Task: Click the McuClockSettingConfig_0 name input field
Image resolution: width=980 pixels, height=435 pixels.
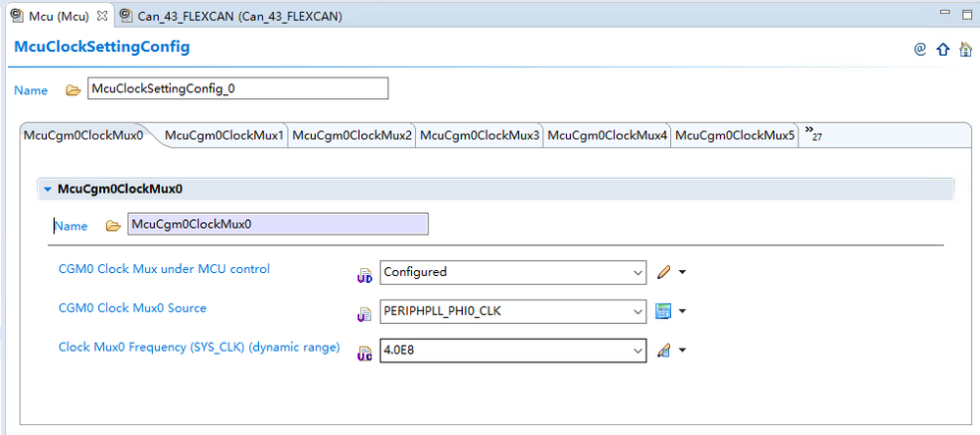Action: point(237,88)
